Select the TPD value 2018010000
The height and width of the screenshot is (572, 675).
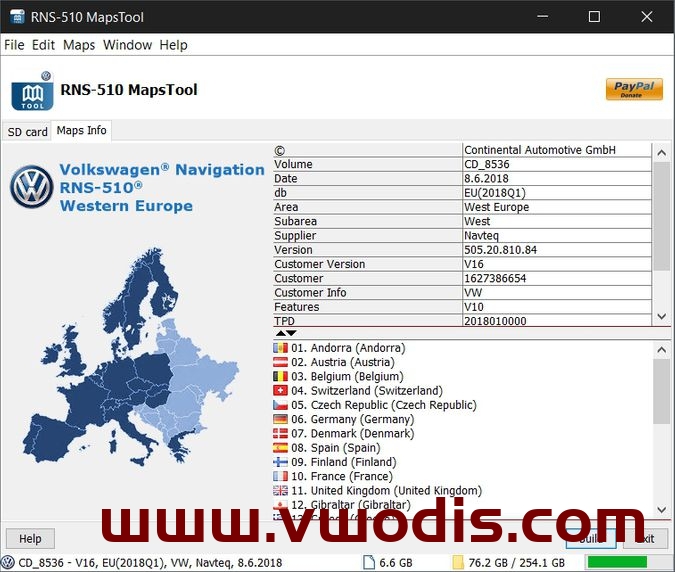pos(557,321)
